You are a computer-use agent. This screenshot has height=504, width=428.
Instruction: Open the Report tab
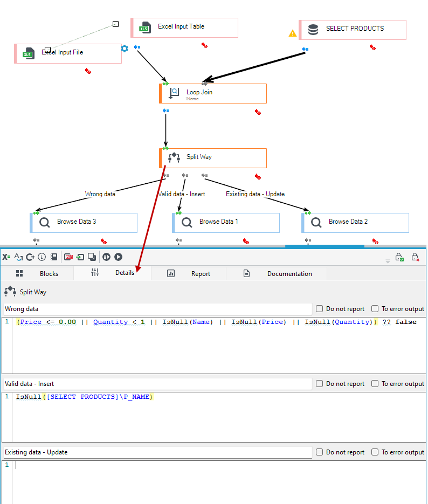coord(189,273)
